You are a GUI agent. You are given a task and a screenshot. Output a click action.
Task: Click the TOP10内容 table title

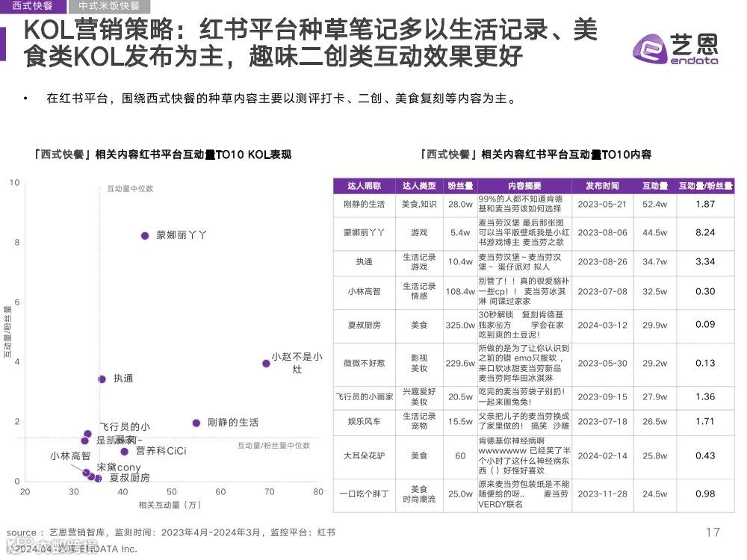point(534,155)
